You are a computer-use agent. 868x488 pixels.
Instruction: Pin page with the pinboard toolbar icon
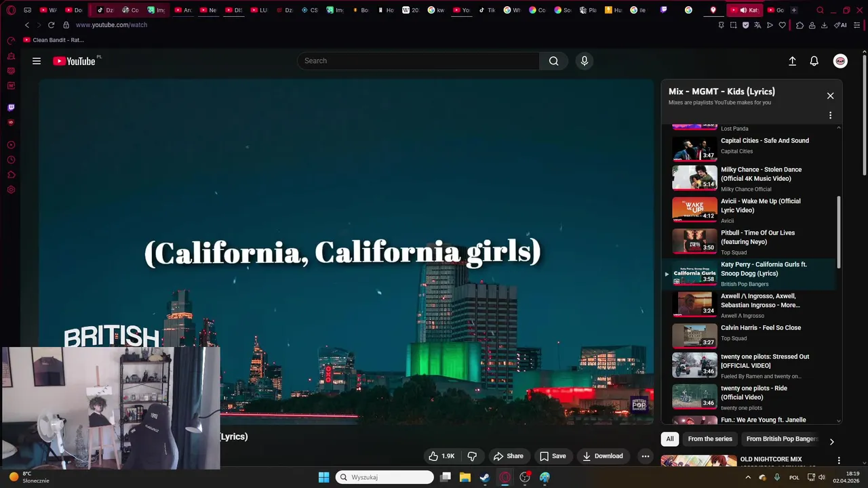pos(721,25)
